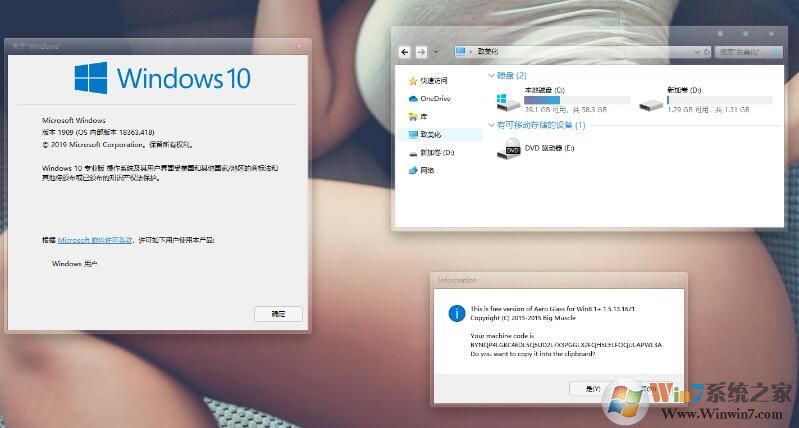Expand the address bar history dropdown

697,52
